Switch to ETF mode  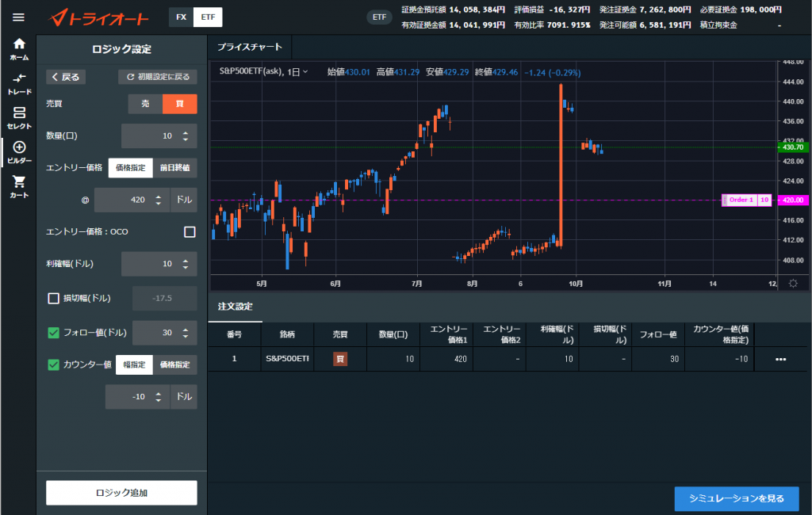click(209, 17)
